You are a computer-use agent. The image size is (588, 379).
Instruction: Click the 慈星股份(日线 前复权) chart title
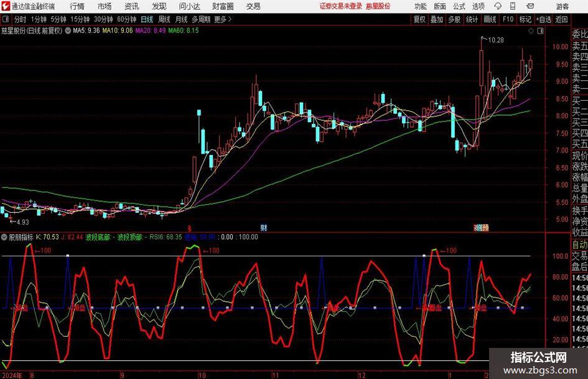click(x=32, y=30)
